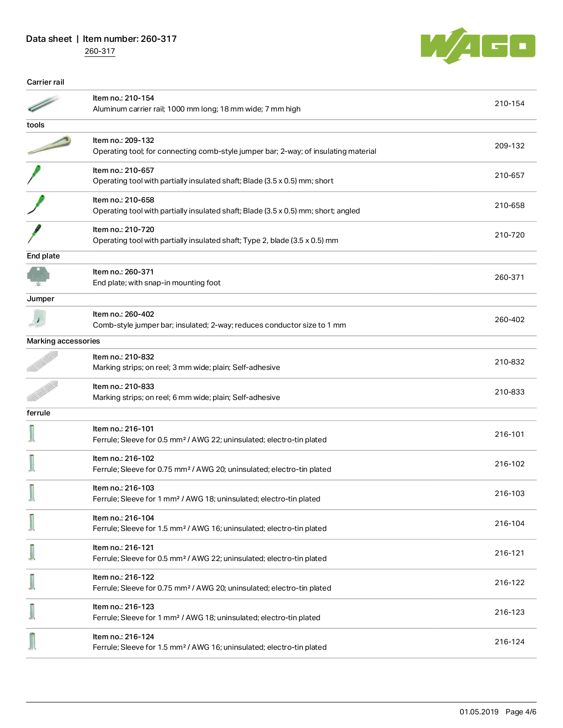Click Item no.: 210-833 heading

point(123,386)
